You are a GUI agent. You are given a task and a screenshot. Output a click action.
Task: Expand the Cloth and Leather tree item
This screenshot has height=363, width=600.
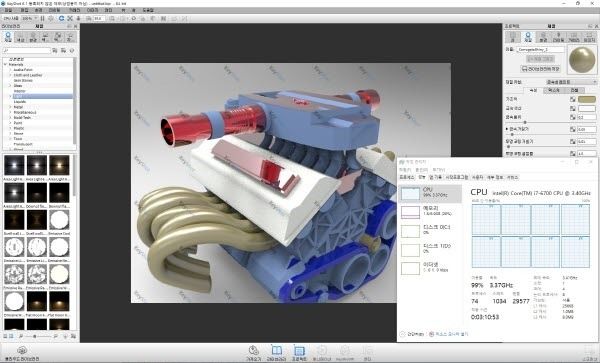(x=28, y=75)
